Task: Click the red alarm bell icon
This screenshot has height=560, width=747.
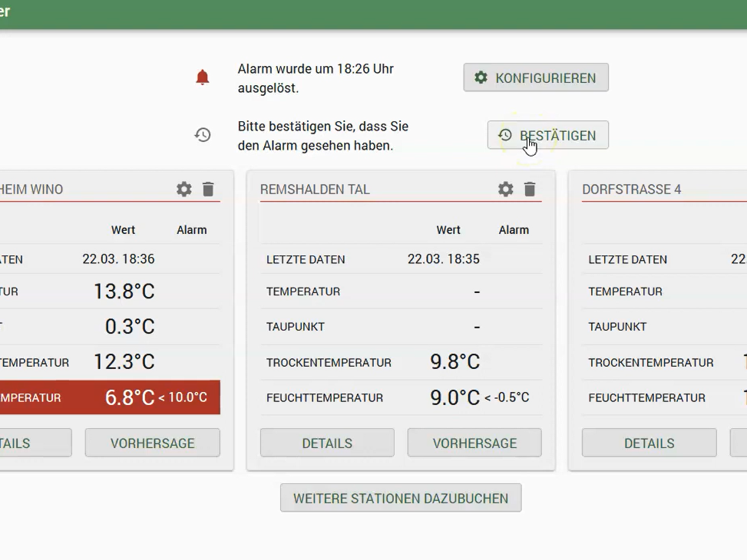Action: pos(203,77)
